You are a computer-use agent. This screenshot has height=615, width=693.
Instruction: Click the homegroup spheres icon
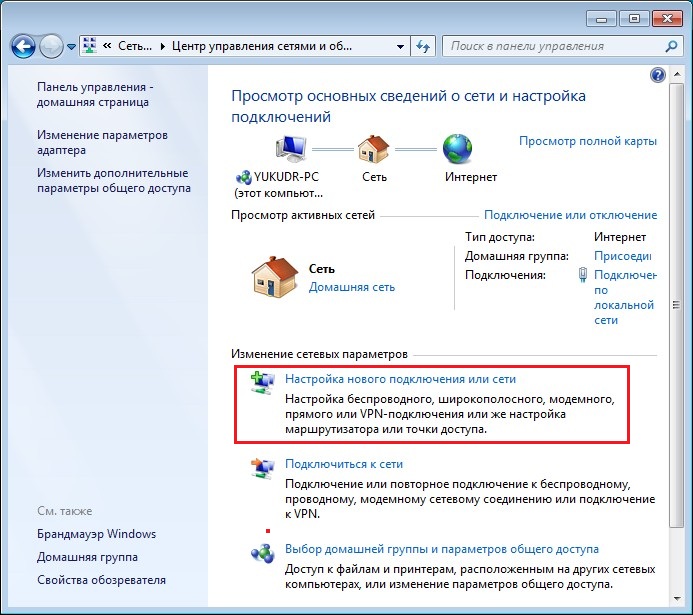(263, 553)
